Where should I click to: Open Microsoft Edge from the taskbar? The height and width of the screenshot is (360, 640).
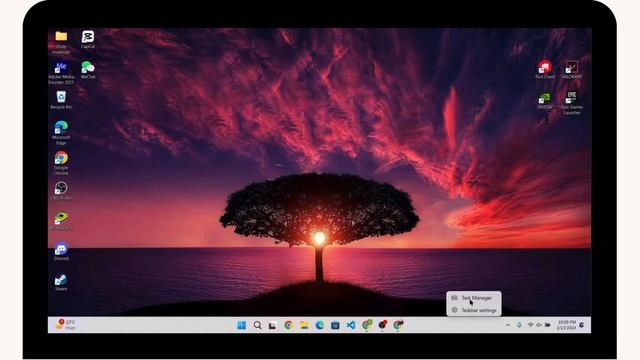tap(320, 325)
